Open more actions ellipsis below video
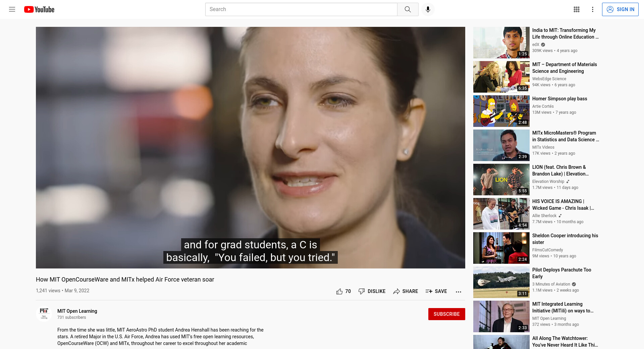Image resolution: width=644 pixels, height=349 pixels. tap(459, 292)
